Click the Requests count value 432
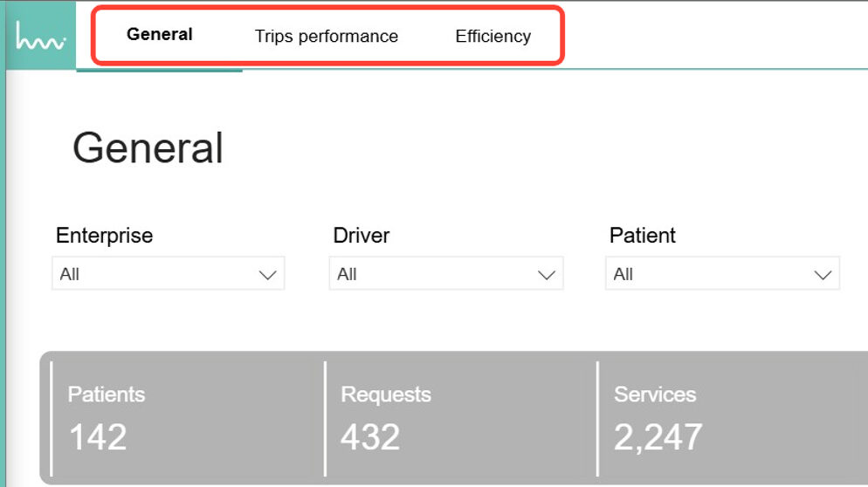The height and width of the screenshot is (487, 868). point(370,436)
